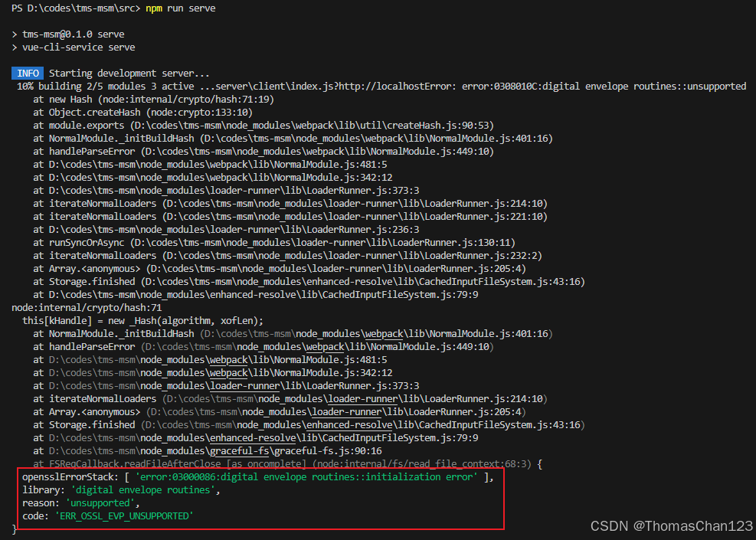
Task: Click the 'LoaderRunner.js:232:2' iterateNormalLoaders line
Action: pyautogui.click(x=288, y=256)
